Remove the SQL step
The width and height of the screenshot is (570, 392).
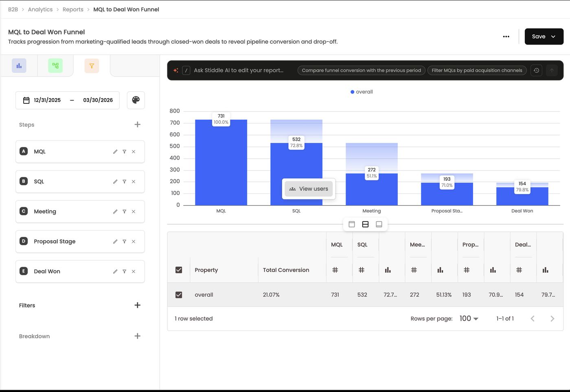click(134, 182)
